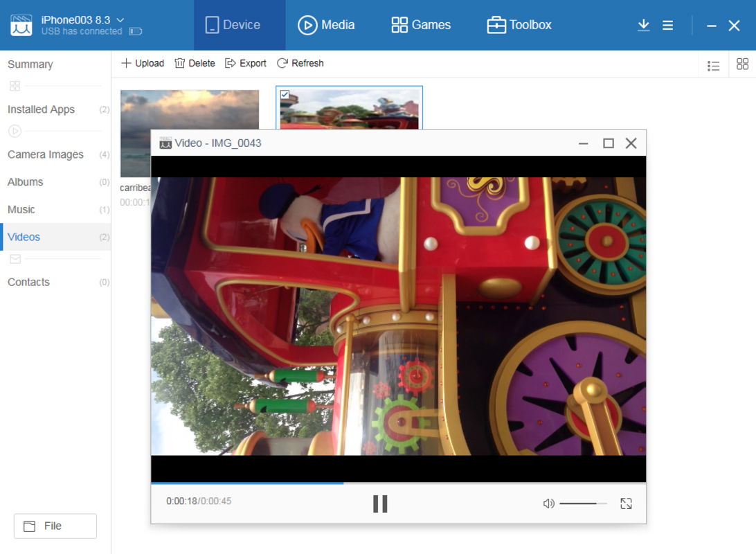The height and width of the screenshot is (554, 756).
Task: Click the battery status icon
Action: 136,31
